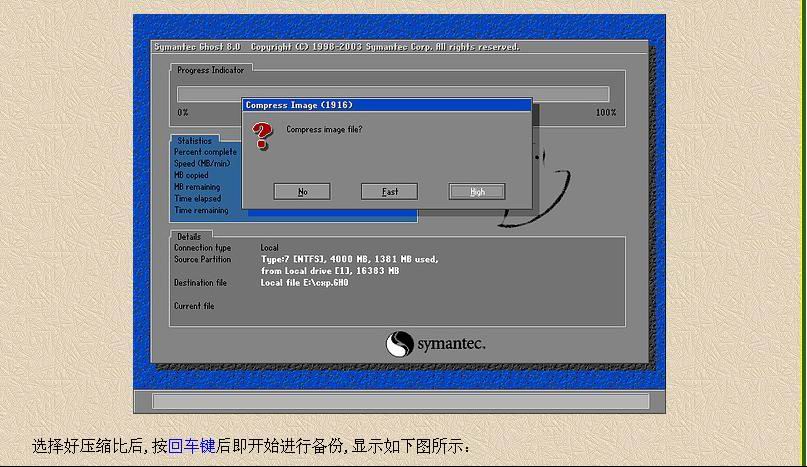
Task: Click the 100% progress label
Action: point(606,112)
